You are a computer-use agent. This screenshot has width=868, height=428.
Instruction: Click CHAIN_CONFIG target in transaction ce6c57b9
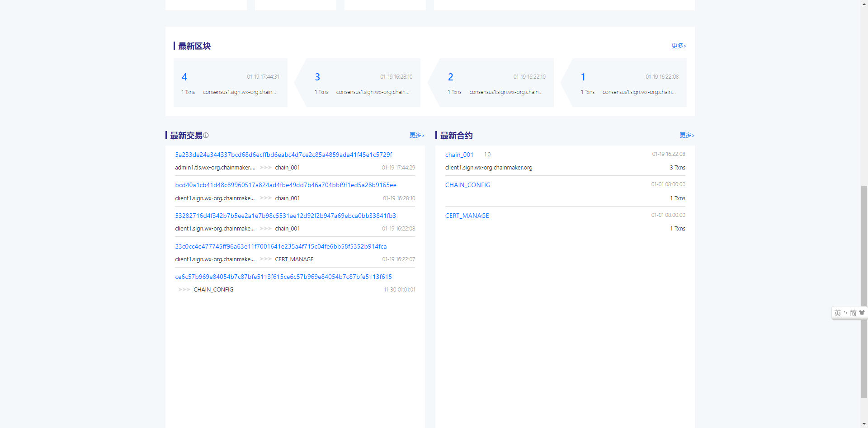click(213, 289)
